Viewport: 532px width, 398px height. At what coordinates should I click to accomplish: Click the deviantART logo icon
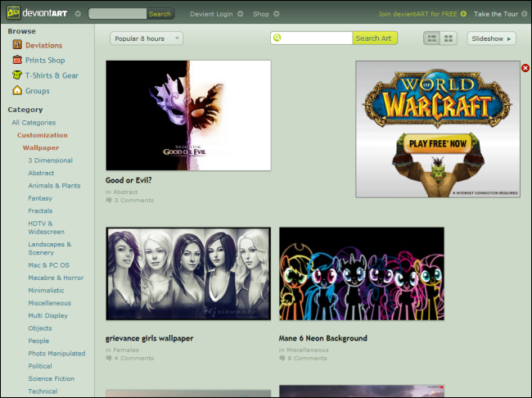(13, 13)
